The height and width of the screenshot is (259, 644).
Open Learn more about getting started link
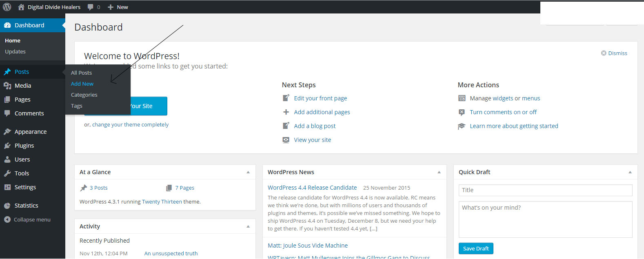tap(514, 126)
